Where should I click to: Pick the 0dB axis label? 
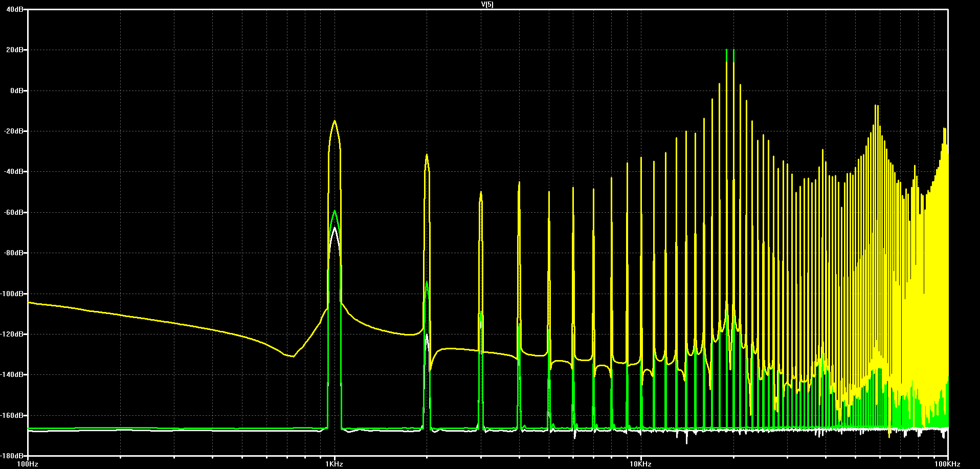coord(16,91)
